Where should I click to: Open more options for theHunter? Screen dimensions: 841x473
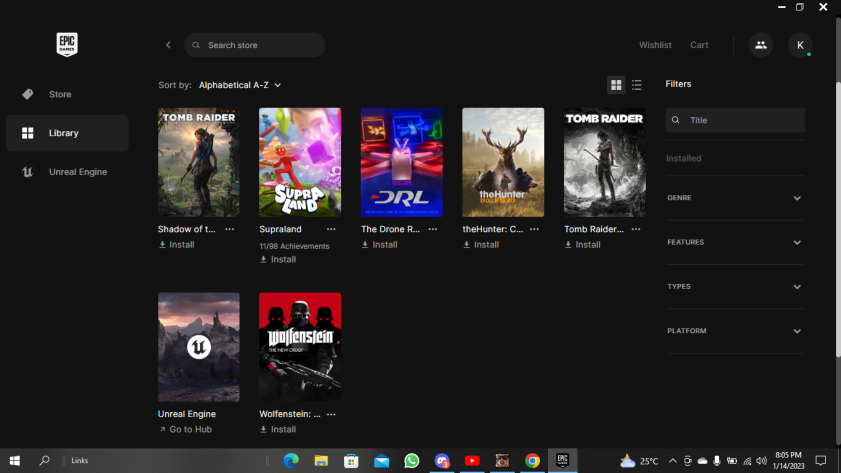[534, 229]
